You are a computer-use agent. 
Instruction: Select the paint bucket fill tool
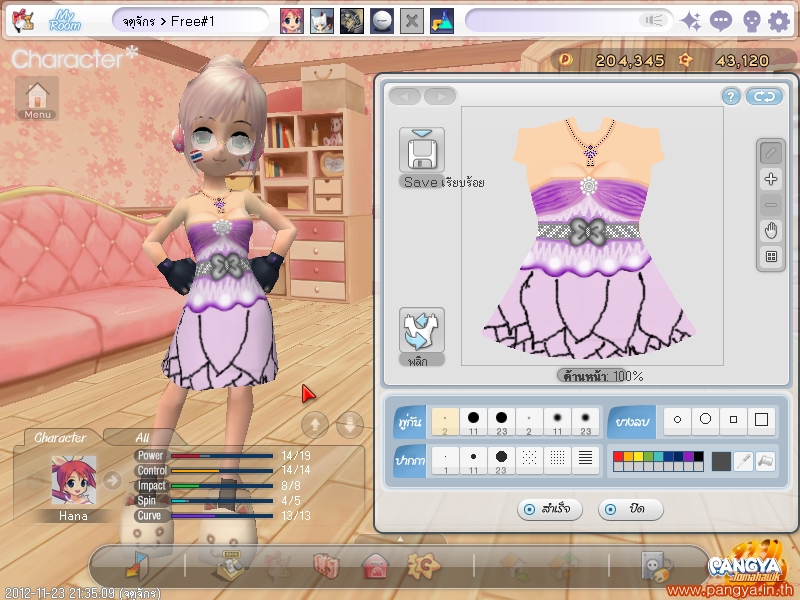pos(766,461)
